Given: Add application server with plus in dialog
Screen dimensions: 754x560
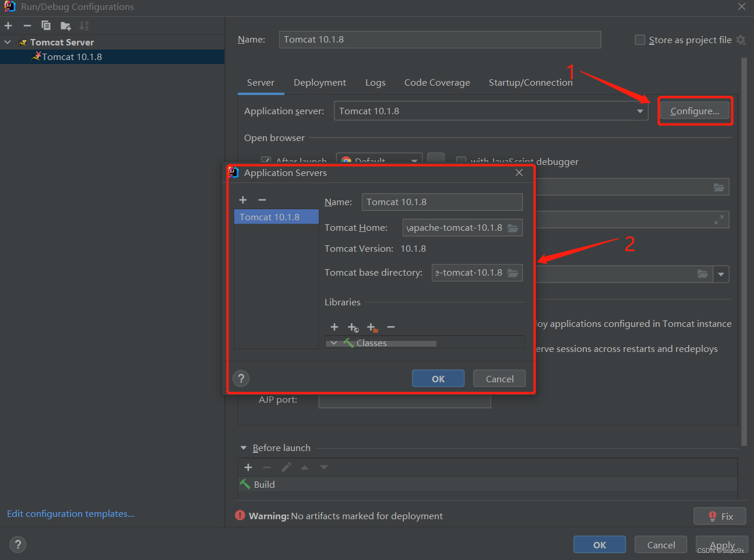Looking at the screenshot, I should click(243, 200).
